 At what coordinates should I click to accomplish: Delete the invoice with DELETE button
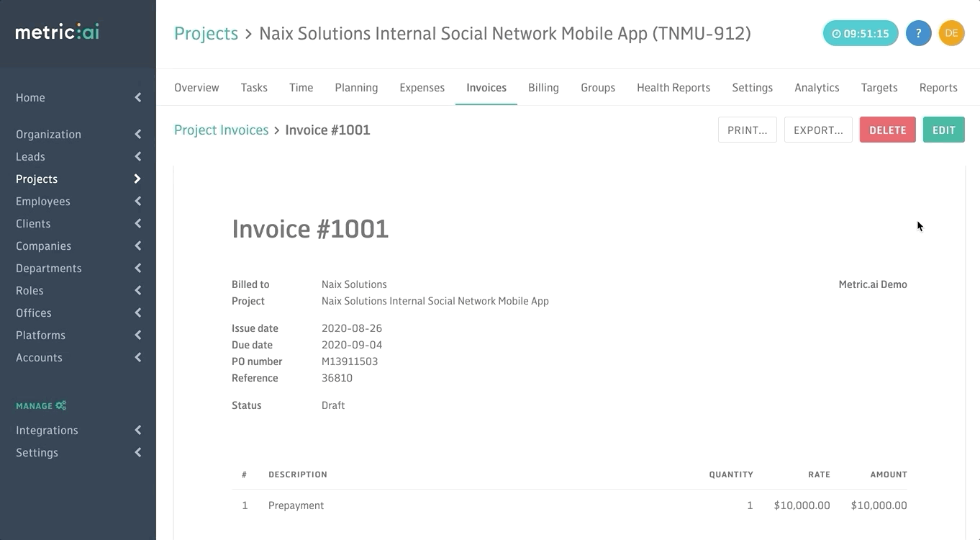point(887,130)
